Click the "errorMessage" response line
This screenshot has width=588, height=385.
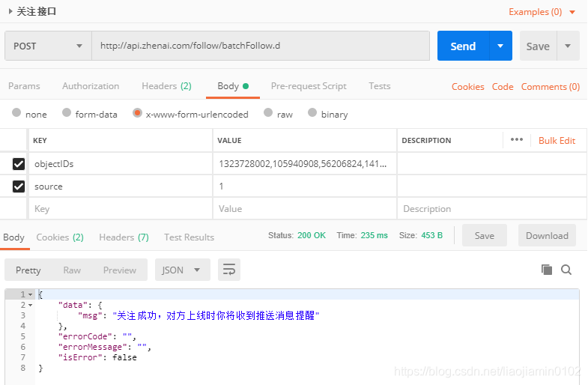105,347
